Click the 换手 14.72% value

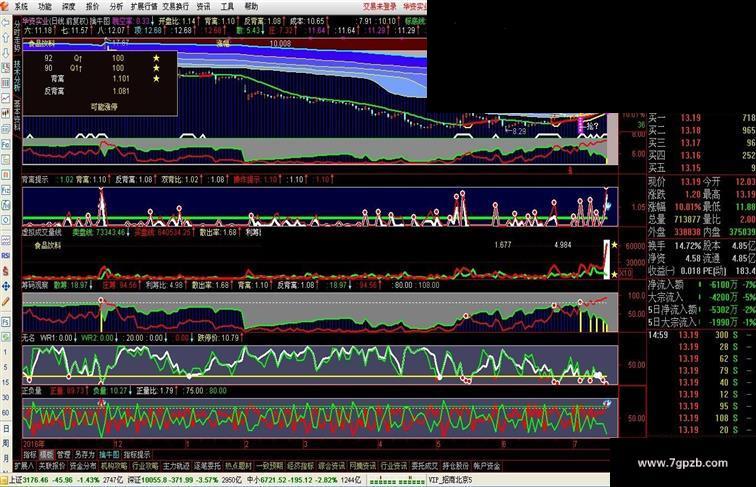click(688, 245)
